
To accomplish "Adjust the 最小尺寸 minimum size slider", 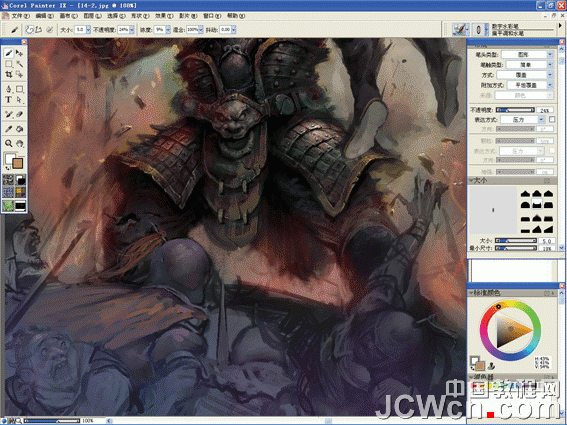I will pos(515,248).
